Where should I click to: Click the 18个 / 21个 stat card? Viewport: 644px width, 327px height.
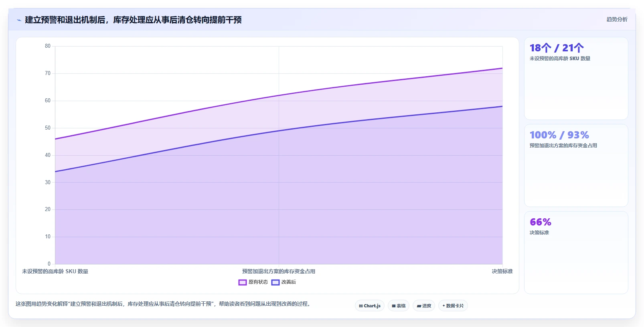[576, 79]
